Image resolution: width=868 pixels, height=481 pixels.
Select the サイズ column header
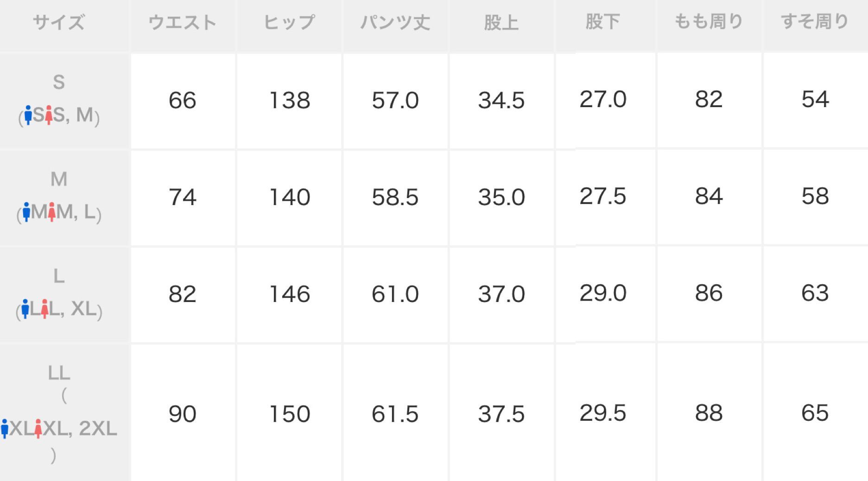tap(59, 22)
